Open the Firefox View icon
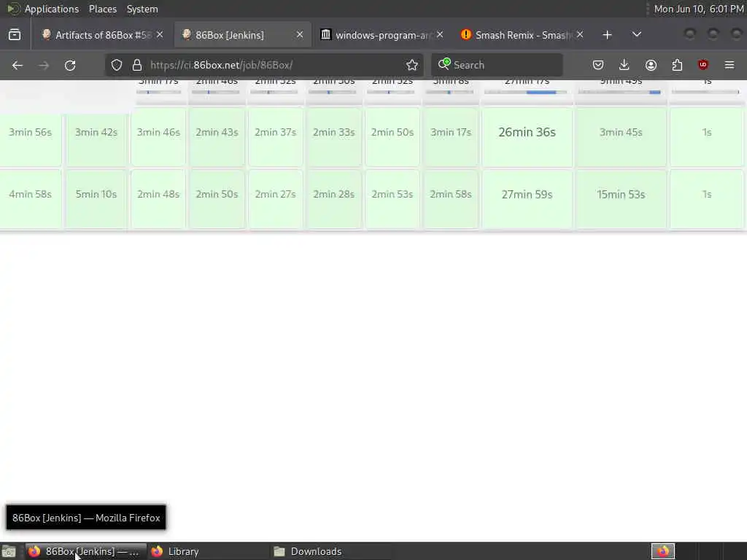747x560 pixels. 15,35
